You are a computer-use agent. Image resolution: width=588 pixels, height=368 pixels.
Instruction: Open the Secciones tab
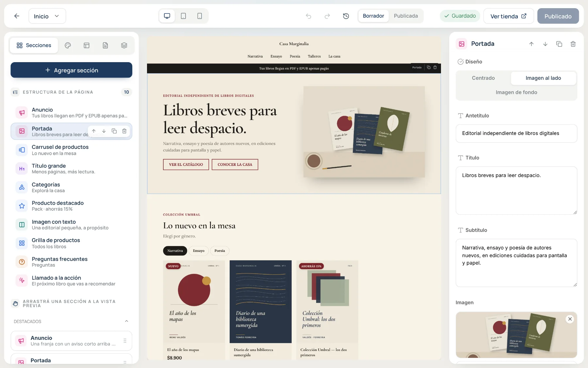click(x=34, y=45)
